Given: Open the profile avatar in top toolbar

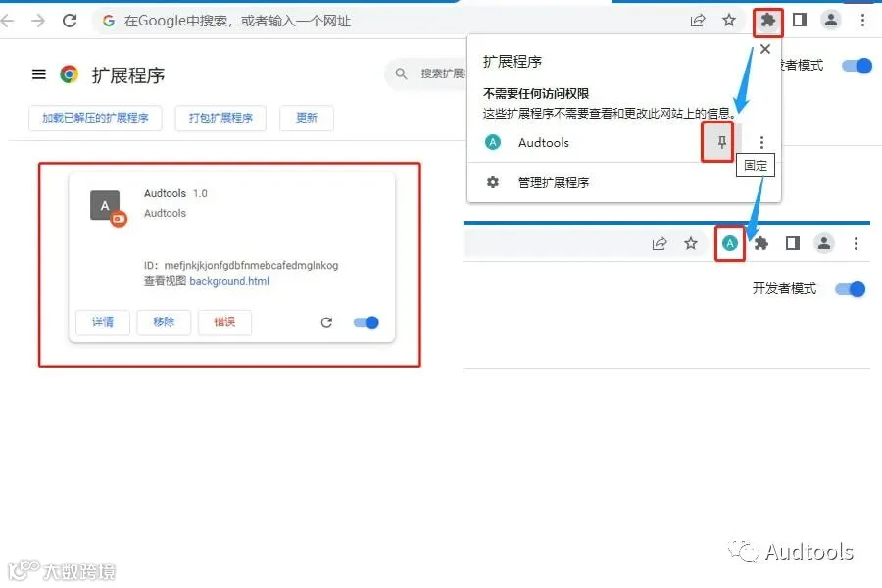Looking at the screenshot, I should (831, 21).
